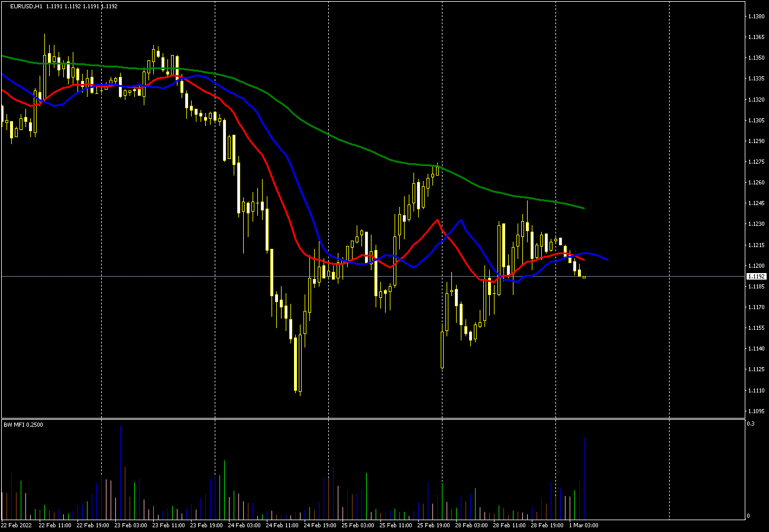Click the 1.1380 price axis label
The height and width of the screenshot is (532, 769).
[756, 16]
